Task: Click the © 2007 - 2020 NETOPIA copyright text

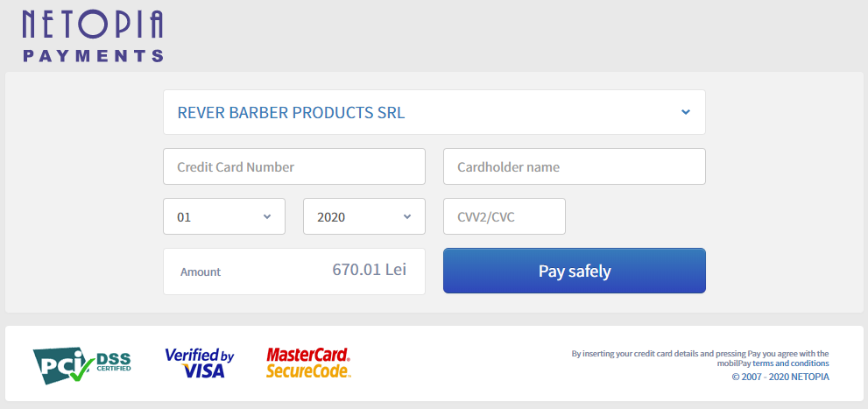Action: click(780, 377)
